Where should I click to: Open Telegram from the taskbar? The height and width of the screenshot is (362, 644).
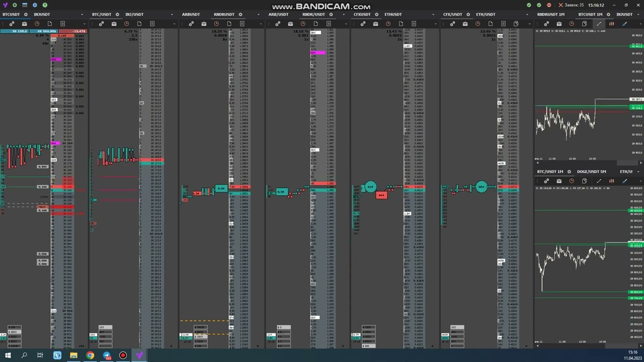click(x=107, y=355)
